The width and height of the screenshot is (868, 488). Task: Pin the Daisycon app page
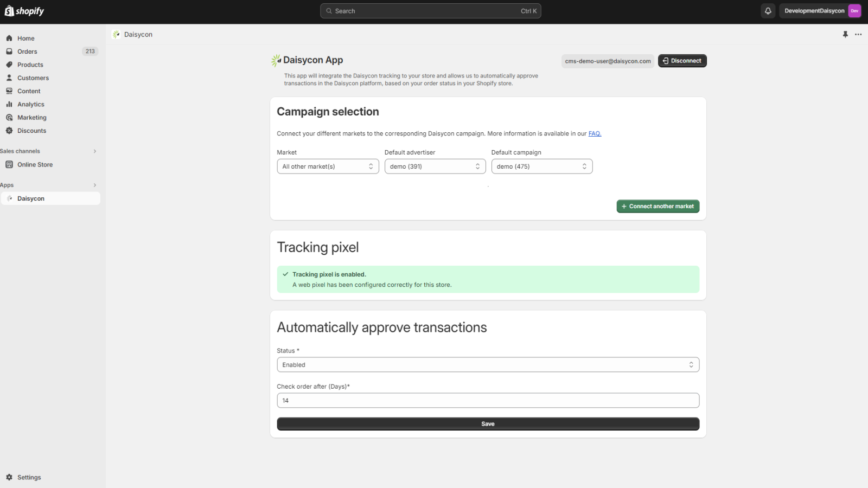[x=845, y=34]
